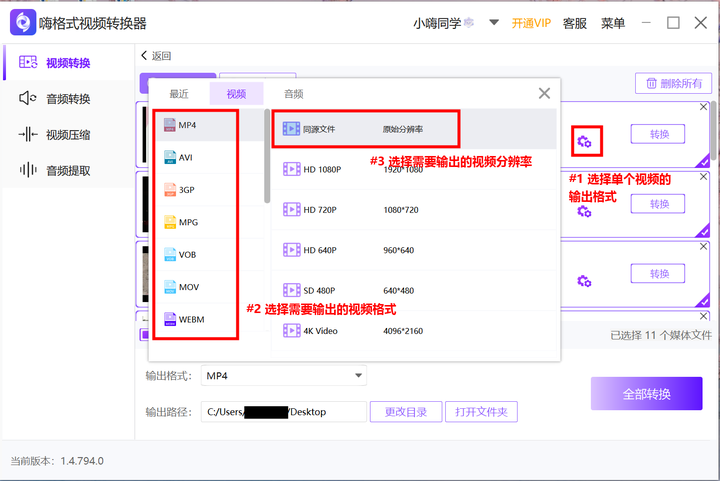Open settings gear for third video
This screenshot has width=720, height=481.
(584, 281)
